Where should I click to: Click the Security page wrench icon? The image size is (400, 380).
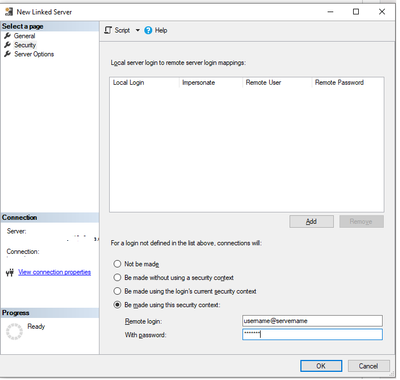(7, 45)
